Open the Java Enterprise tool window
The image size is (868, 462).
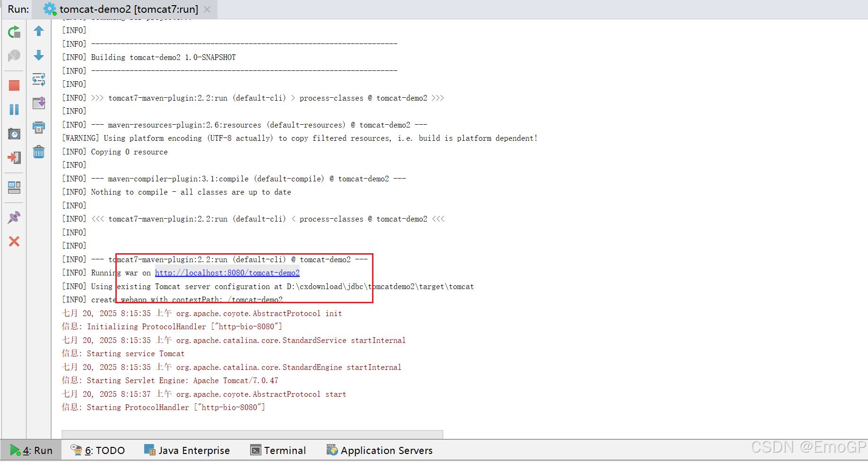[187, 450]
